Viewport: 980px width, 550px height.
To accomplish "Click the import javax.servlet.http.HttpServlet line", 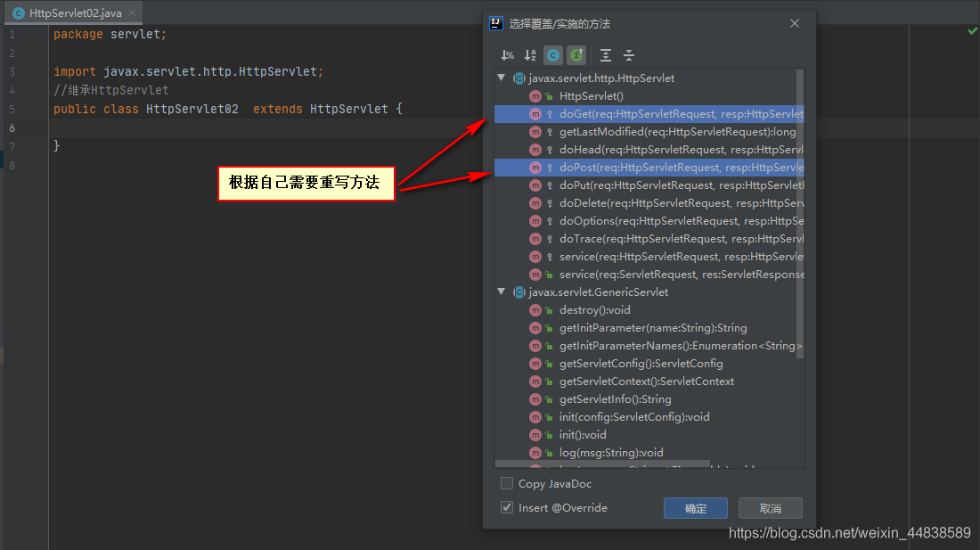I will (188, 71).
